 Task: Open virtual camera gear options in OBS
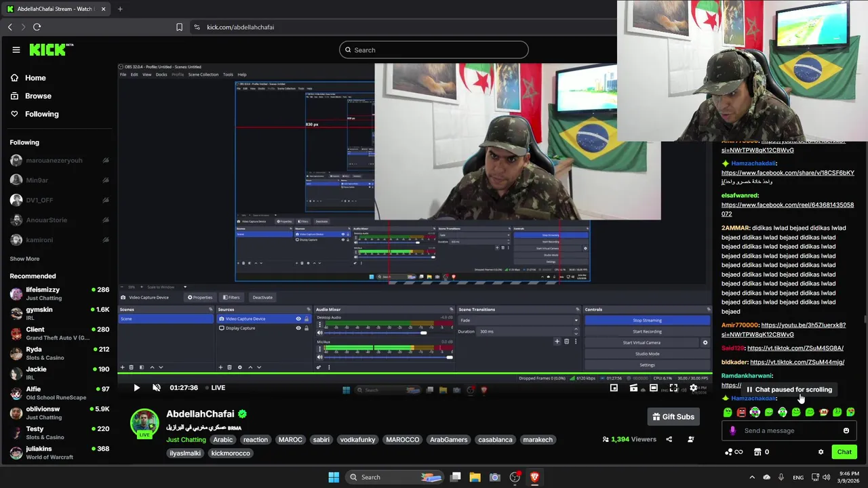tap(705, 342)
